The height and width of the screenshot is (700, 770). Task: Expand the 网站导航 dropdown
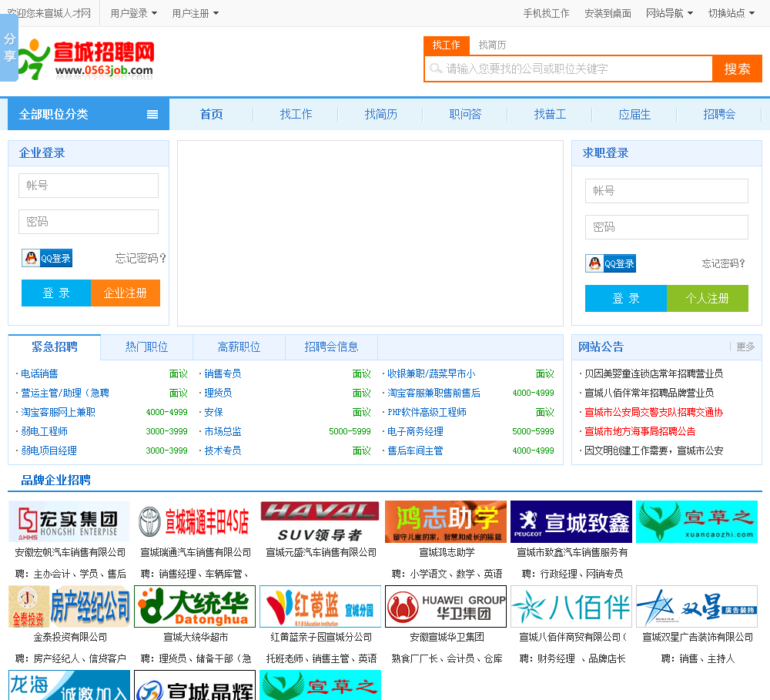point(669,13)
